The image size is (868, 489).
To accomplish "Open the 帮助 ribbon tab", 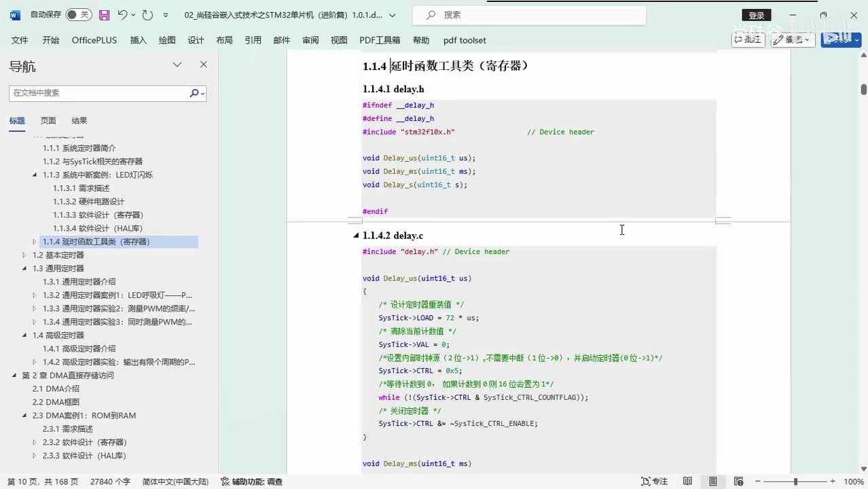I will (x=421, y=40).
